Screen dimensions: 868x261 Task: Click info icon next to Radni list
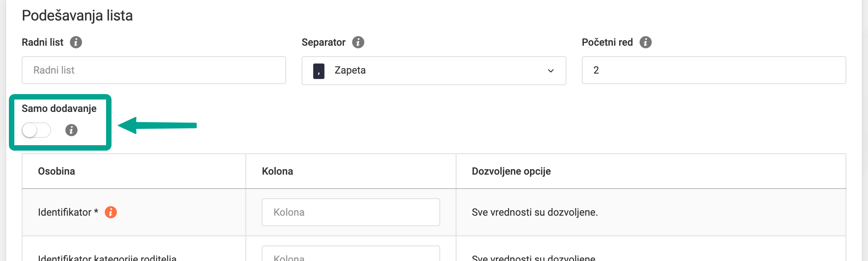(76, 42)
